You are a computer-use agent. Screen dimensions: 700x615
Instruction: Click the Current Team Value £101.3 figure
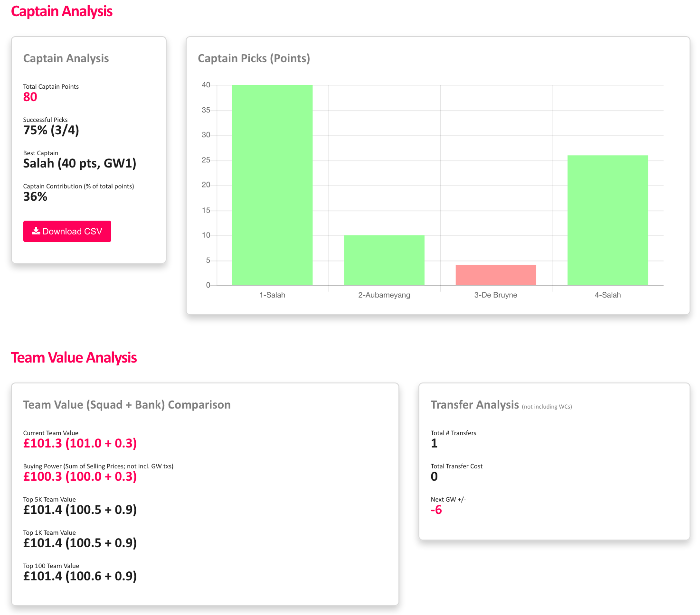click(80, 443)
